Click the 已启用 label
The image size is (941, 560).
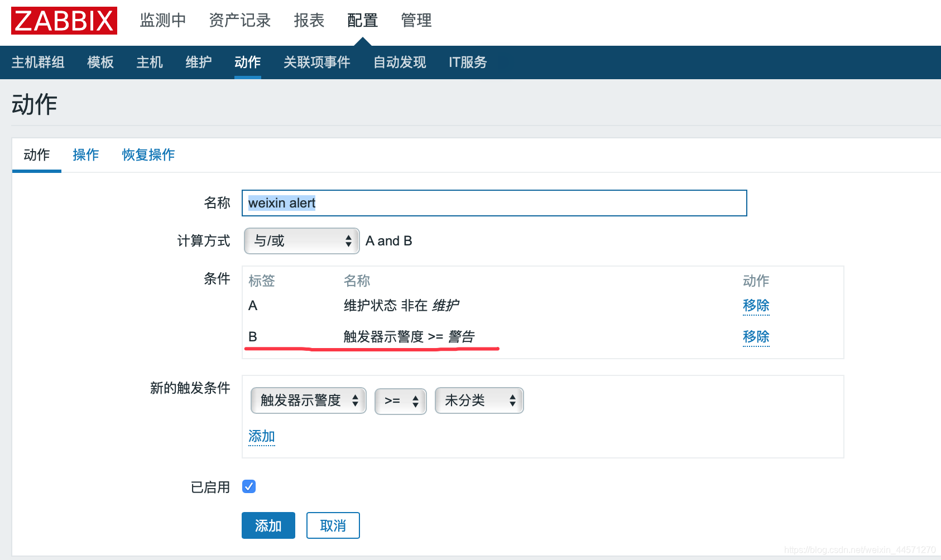point(210,487)
